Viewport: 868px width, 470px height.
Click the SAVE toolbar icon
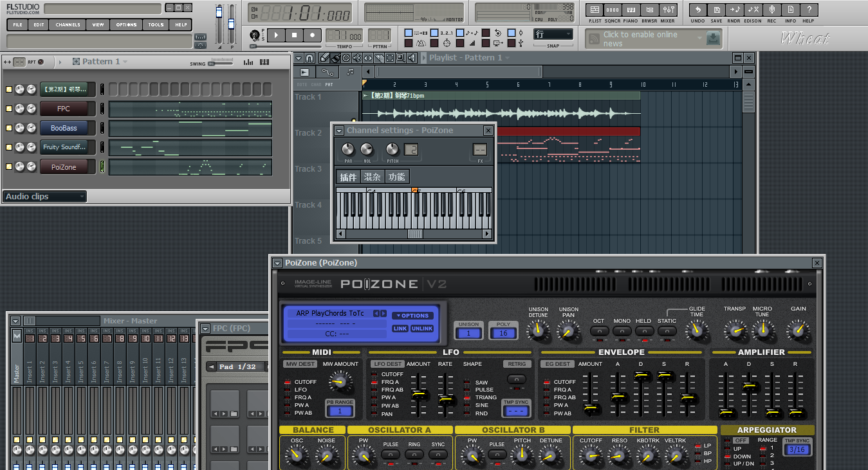point(716,10)
